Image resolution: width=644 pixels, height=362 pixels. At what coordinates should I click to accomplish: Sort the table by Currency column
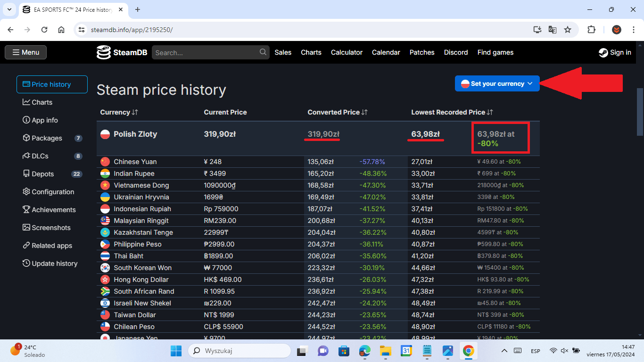click(119, 112)
